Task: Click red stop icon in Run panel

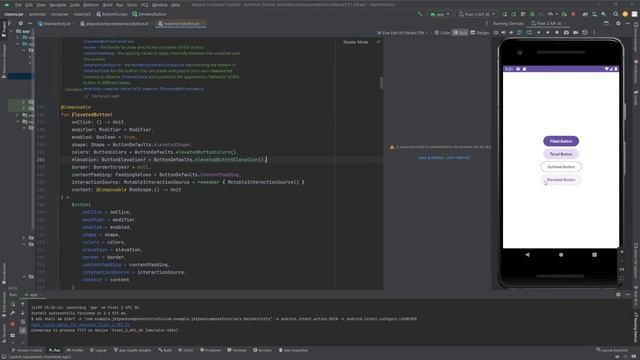Action: [13, 324]
